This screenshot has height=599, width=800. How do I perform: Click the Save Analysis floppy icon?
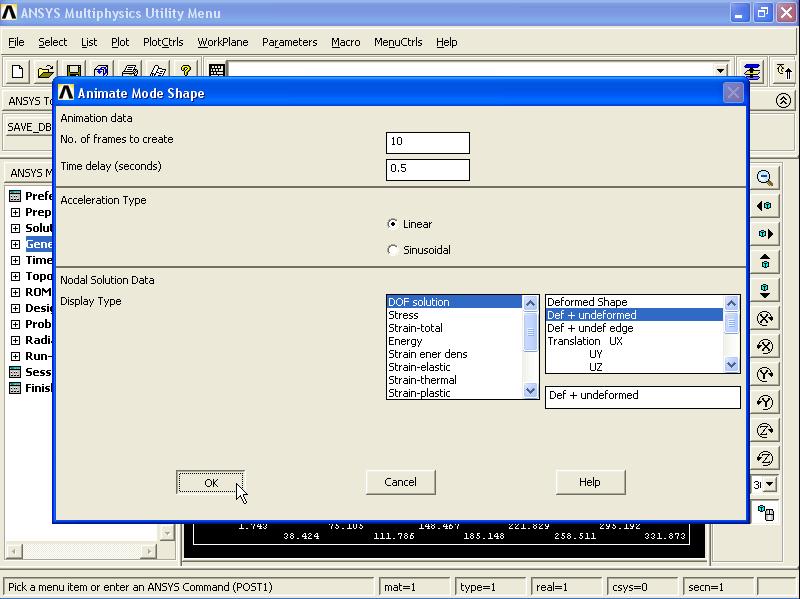pyautogui.click(x=73, y=71)
